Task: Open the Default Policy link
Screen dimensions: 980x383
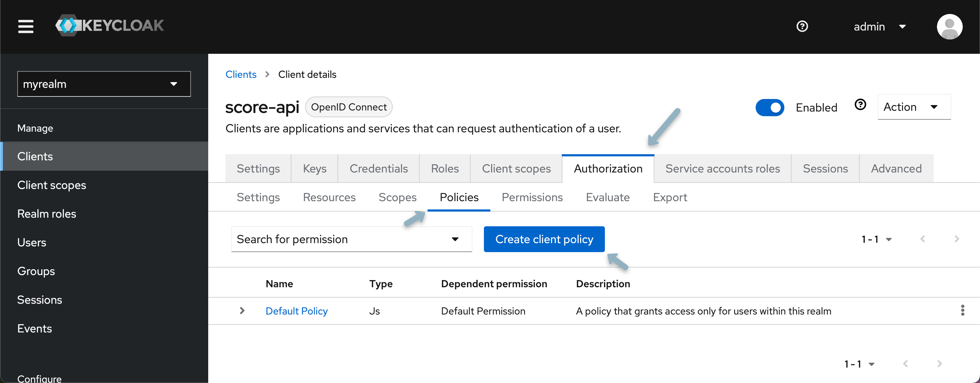Action: click(x=297, y=311)
